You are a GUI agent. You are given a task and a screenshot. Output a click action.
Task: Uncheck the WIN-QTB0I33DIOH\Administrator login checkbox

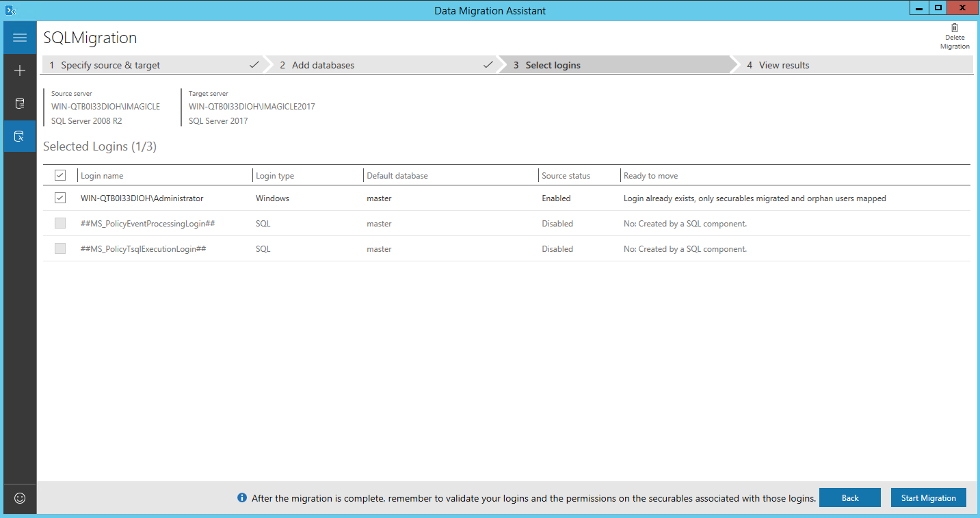(60, 198)
